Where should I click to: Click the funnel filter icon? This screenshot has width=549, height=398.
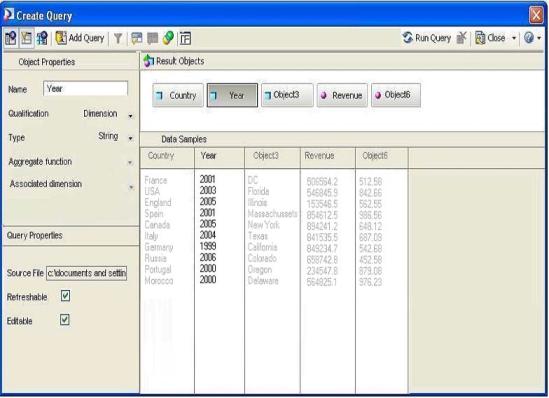tap(118, 38)
